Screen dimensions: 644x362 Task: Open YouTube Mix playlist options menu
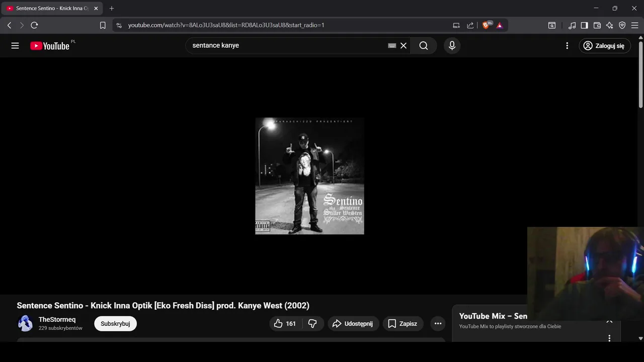pyautogui.click(x=609, y=338)
